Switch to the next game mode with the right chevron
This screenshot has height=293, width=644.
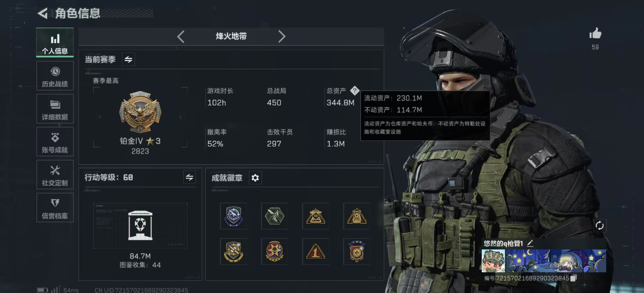(282, 36)
